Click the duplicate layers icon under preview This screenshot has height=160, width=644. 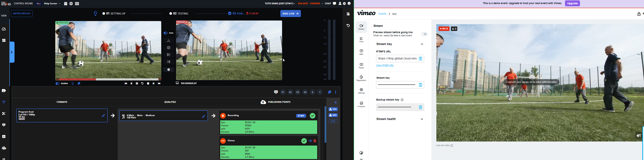pos(79,84)
